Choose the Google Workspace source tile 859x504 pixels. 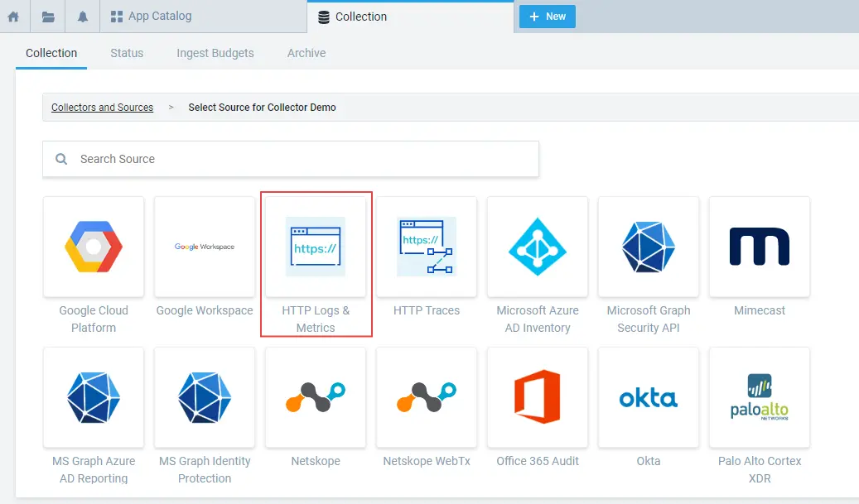coord(205,247)
